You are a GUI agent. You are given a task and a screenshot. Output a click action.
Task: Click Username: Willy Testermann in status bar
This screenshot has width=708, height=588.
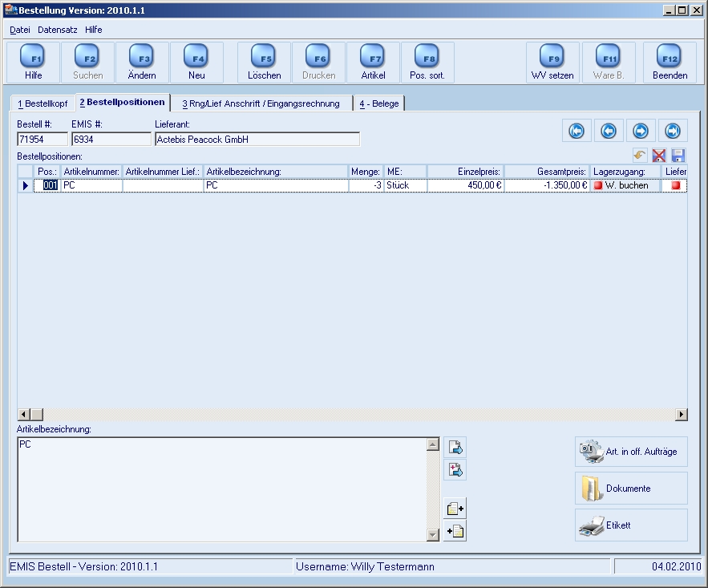(365, 566)
